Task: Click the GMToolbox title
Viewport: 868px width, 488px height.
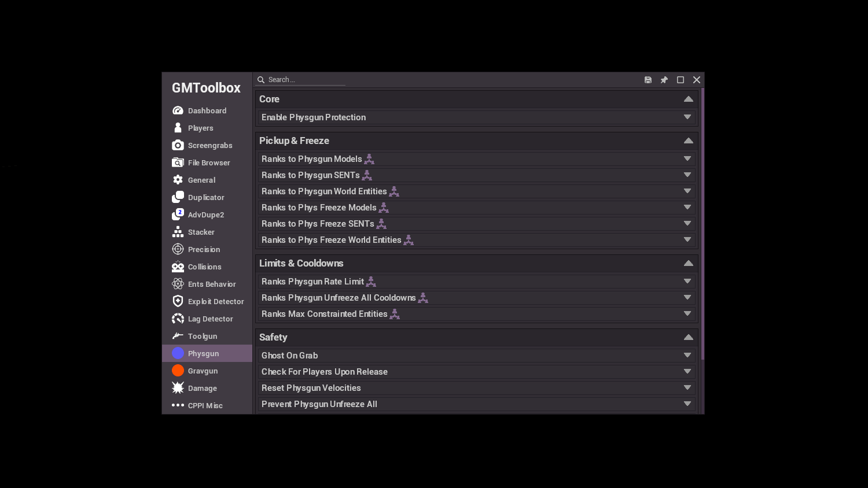Action: point(206,88)
